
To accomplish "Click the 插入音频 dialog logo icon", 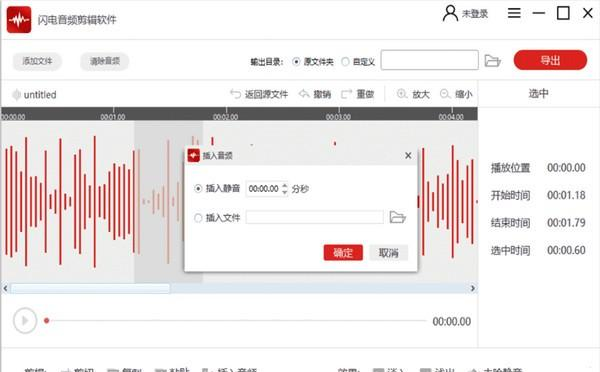I will 194,155.
